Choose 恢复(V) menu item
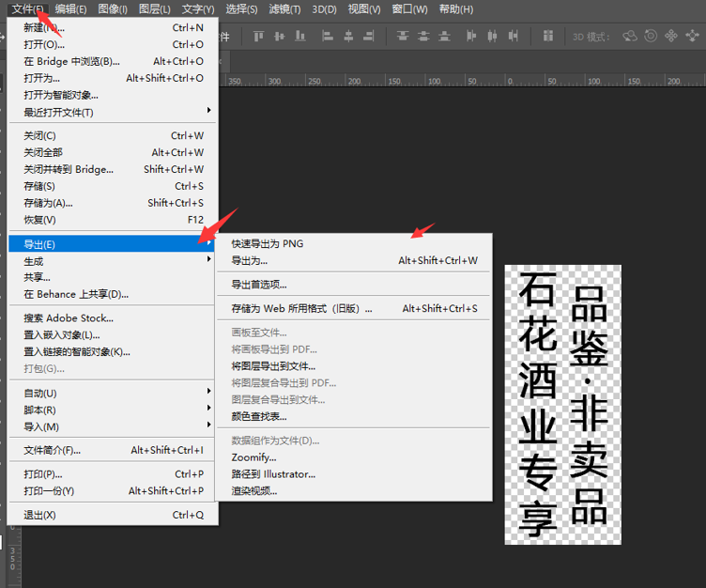 point(113,220)
